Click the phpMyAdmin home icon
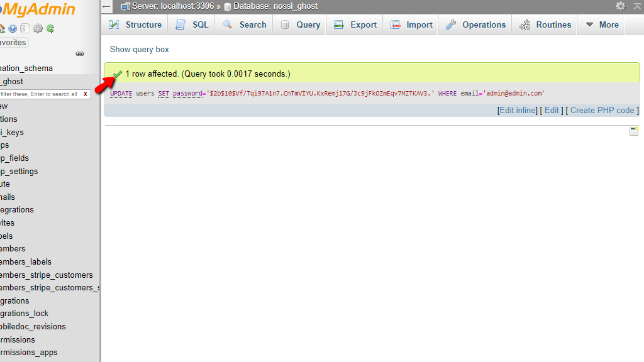644x362 pixels. pos(3,28)
